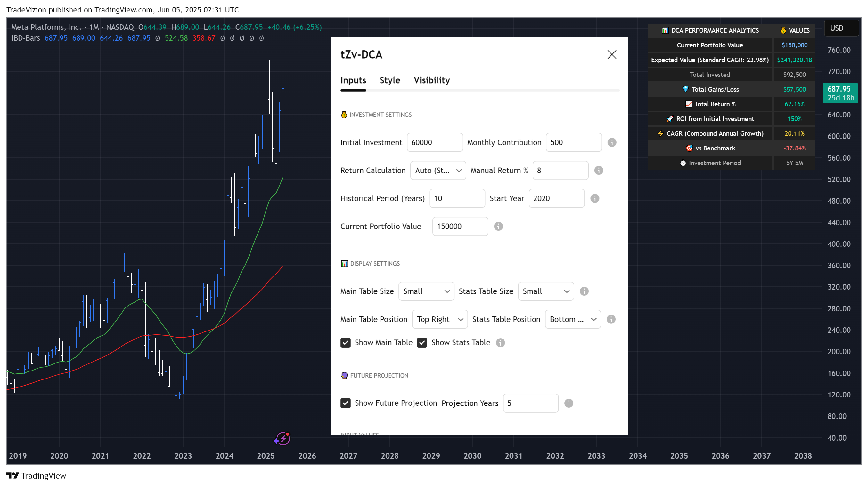868x487 pixels.
Task: Open the Stats Table Position dropdown
Action: click(x=572, y=319)
